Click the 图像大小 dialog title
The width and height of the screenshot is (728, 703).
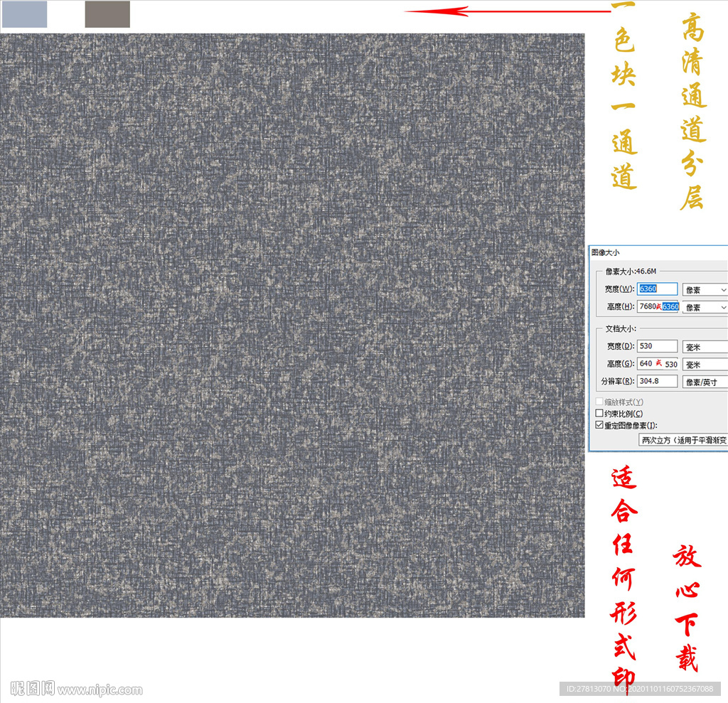606,252
